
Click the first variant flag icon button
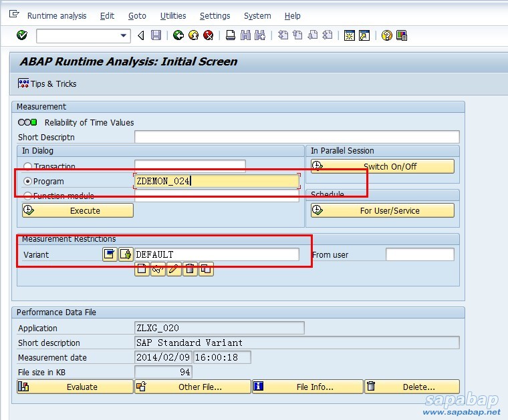110,254
